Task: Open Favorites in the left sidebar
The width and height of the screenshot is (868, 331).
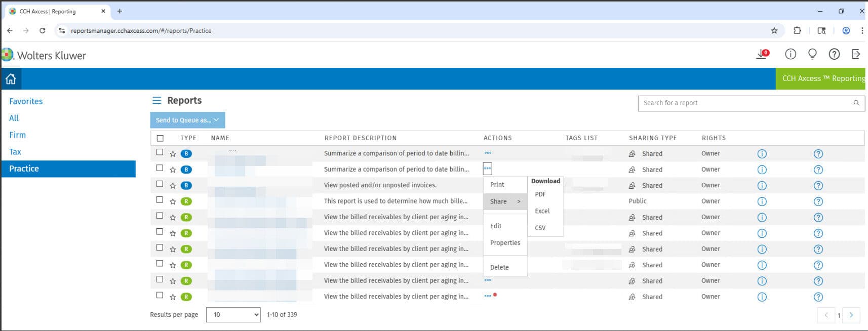Action: [x=26, y=101]
